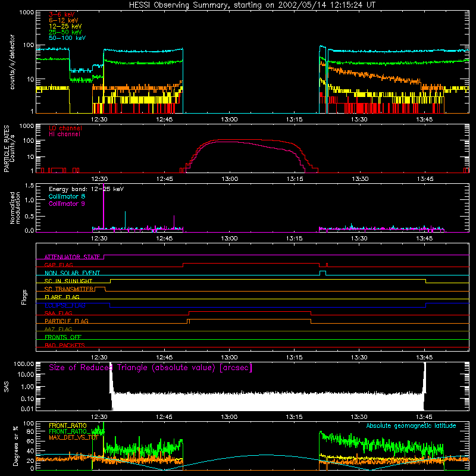The height and width of the screenshot is (476, 476).
Task: Click the "100.00" SAS axis value
Action: pos(24,364)
